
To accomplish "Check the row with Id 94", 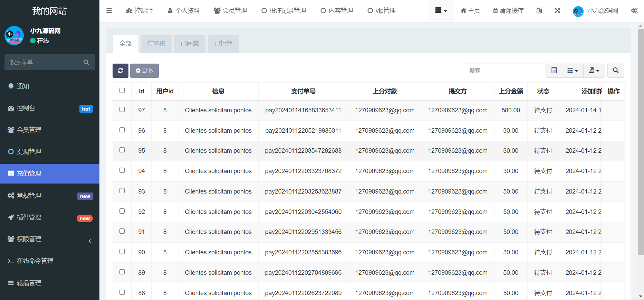I will pyautogui.click(x=122, y=170).
